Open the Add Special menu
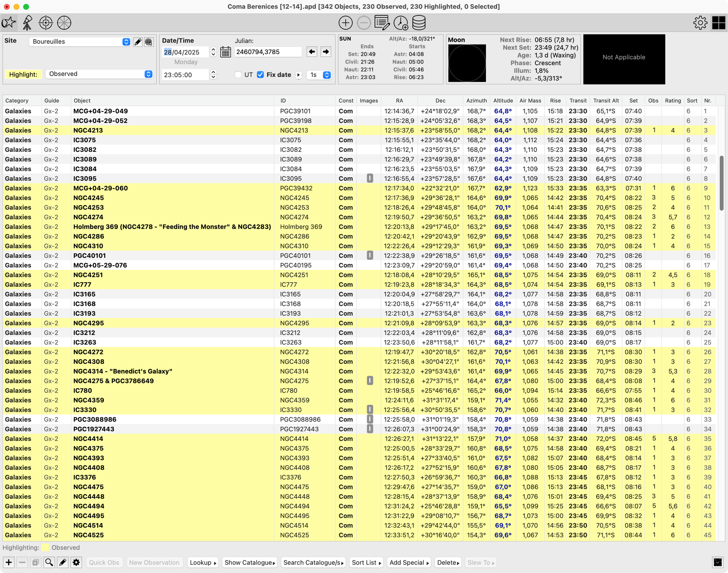Viewport: 728px width, 573px height. click(x=409, y=562)
